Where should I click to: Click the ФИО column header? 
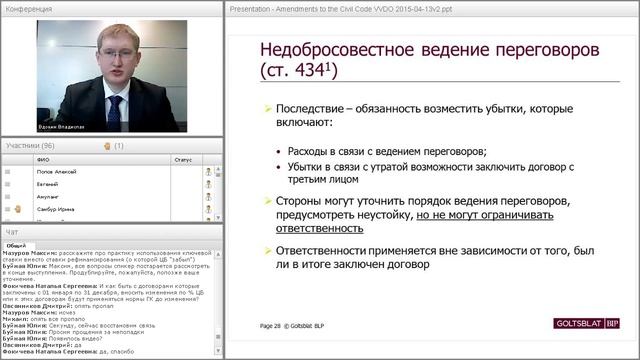pyautogui.click(x=102, y=160)
